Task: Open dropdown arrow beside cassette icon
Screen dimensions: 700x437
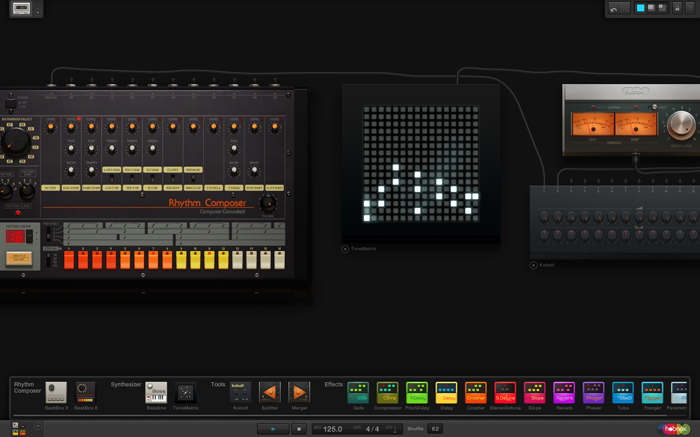Action: click(39, 11)
